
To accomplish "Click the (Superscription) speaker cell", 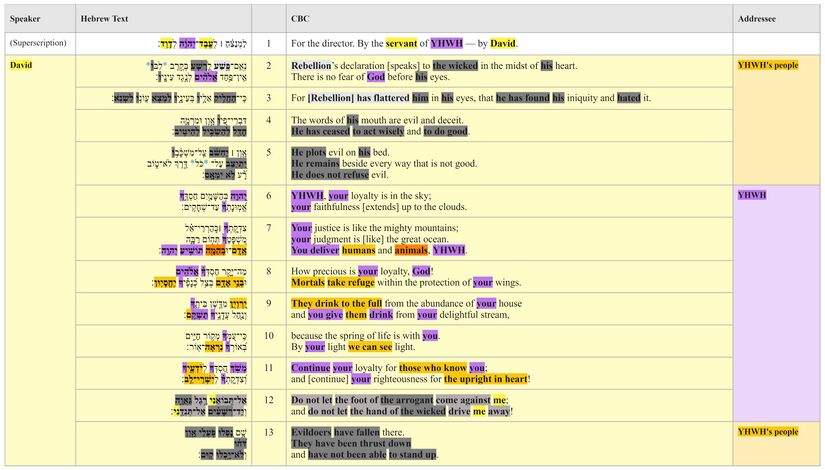I will [x=39, y=44].
